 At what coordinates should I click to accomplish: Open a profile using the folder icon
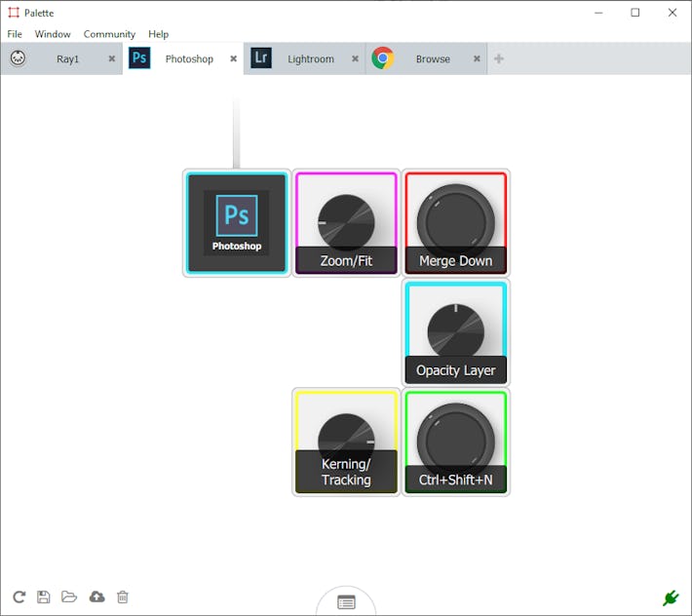69,597
